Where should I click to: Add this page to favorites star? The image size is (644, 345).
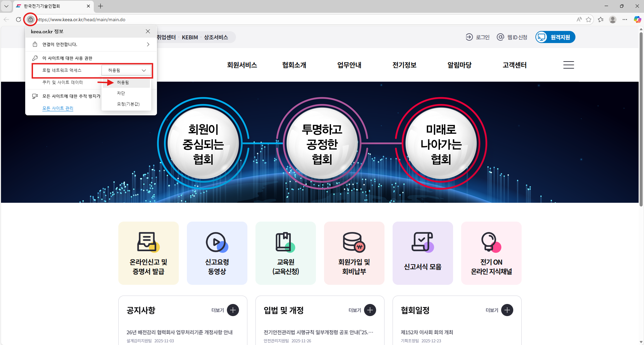pyautogui.click(x=589, y=20)
